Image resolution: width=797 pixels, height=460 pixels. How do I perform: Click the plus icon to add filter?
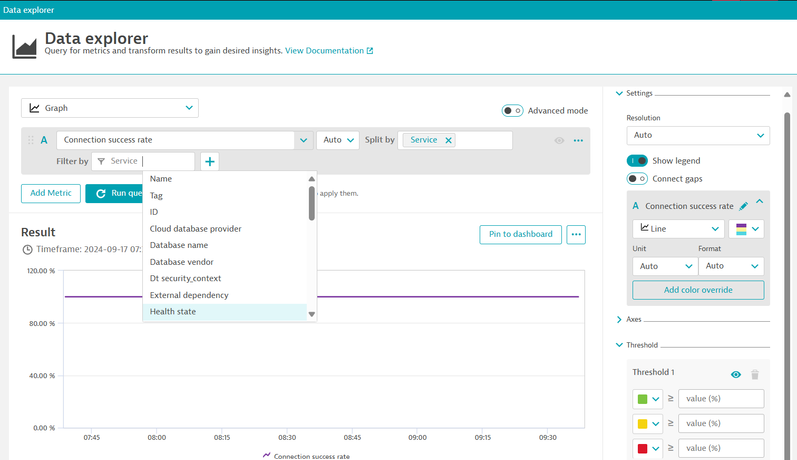click(x=209, y=161)
